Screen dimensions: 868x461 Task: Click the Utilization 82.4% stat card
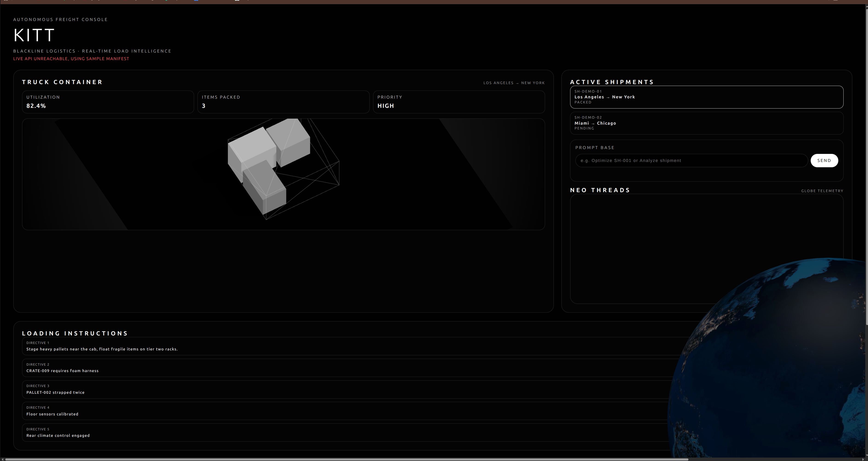[x=108, y=102]
